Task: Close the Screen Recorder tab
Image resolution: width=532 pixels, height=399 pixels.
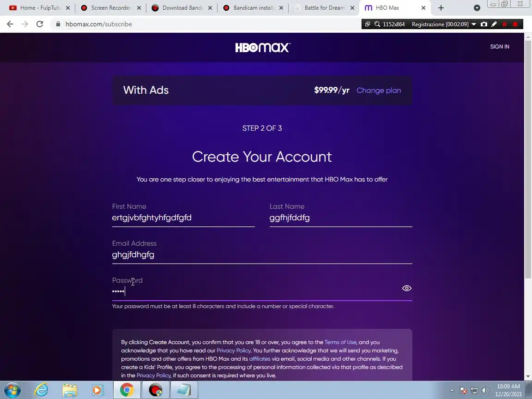Action: pos(139,8)
